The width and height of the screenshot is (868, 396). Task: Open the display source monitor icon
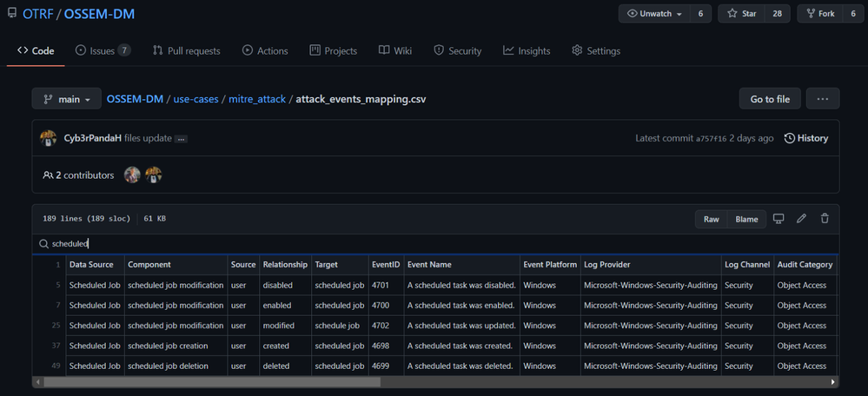779,219
